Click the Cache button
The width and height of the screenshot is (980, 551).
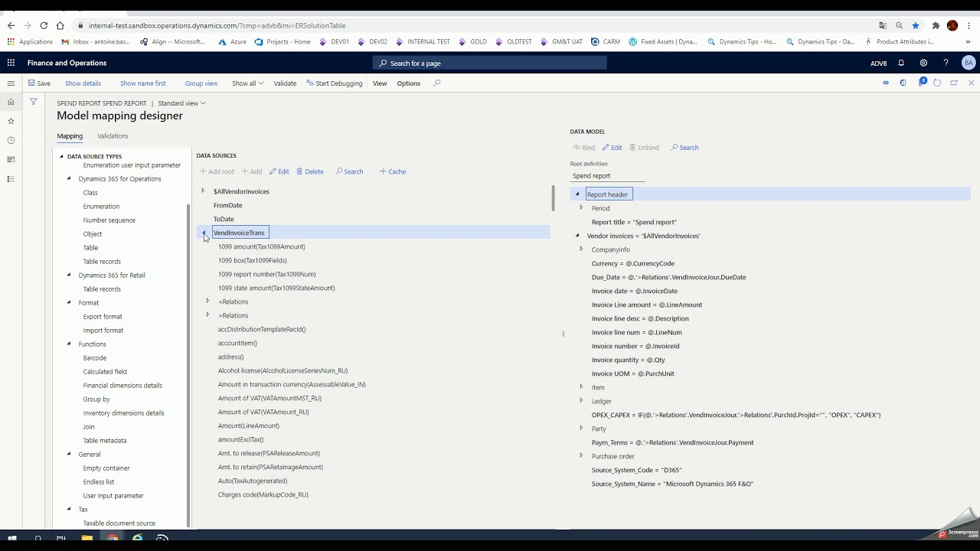coord(393,171)
